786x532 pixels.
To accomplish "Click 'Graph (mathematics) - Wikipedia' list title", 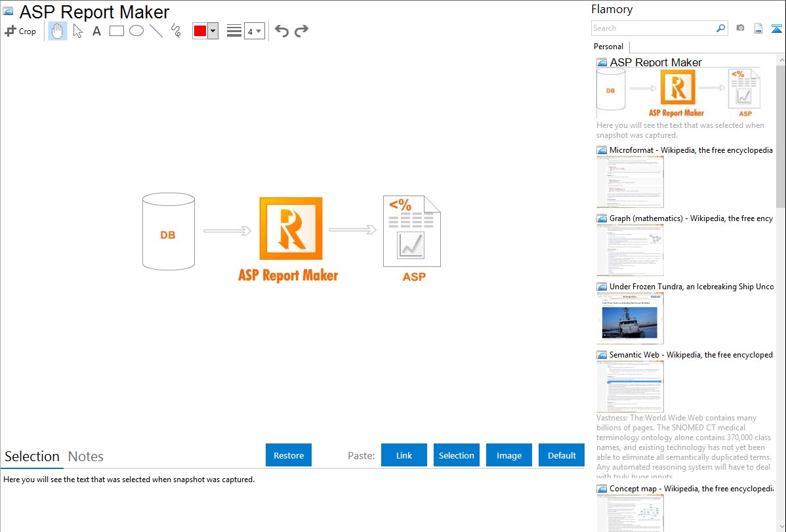I will coord(691,218).
